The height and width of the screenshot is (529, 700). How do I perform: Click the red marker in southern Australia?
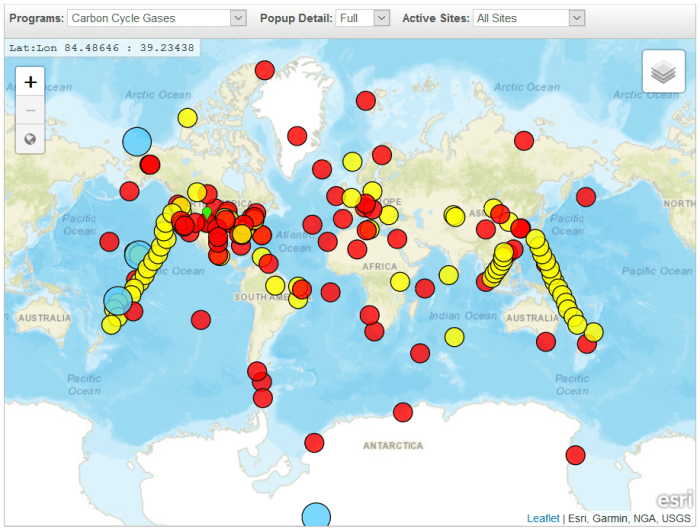click(546, 342)
